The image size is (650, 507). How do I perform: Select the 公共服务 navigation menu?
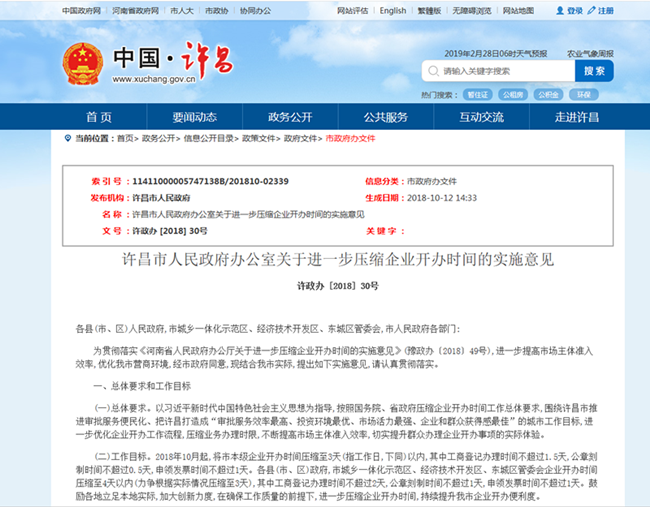tap(386, 116)
